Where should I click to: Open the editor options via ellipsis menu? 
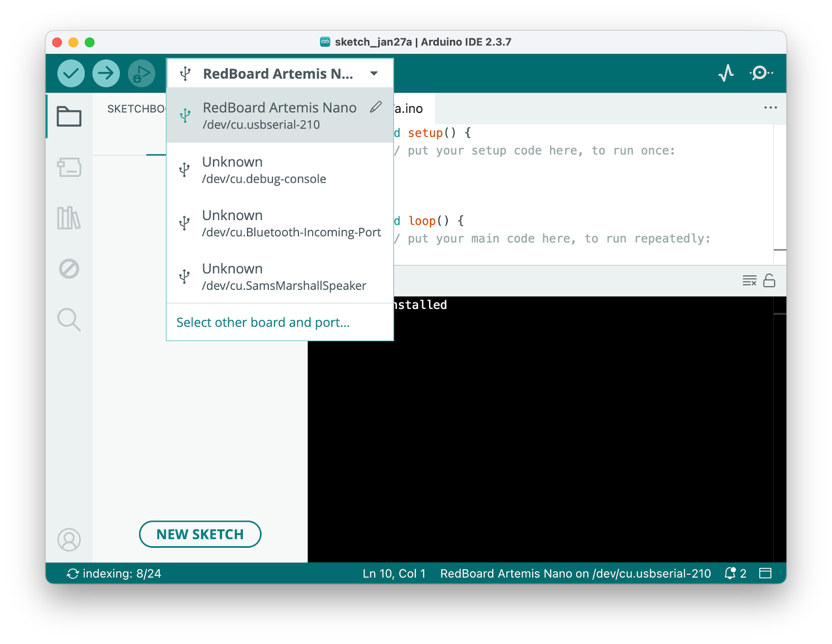pos(770,108)
